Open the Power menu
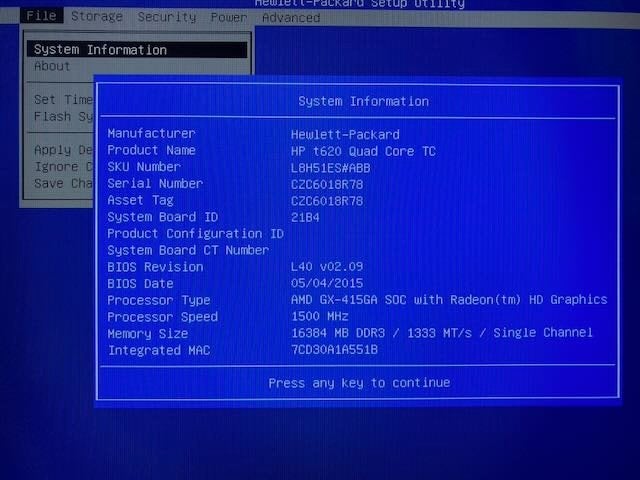Screen dimensions: 640x480 [x=229, y=17]
